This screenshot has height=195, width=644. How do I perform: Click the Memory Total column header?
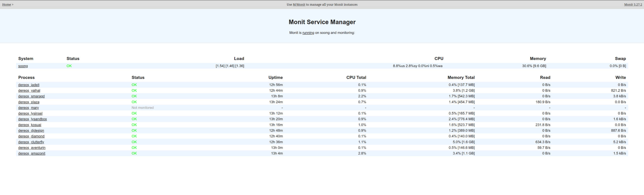pyautogui.click(x=461, y=77)
